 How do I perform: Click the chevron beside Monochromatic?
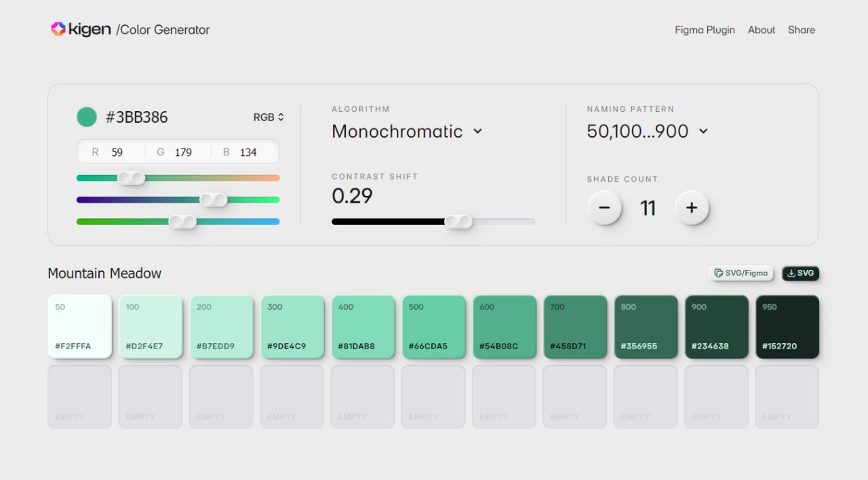[479, 132]
